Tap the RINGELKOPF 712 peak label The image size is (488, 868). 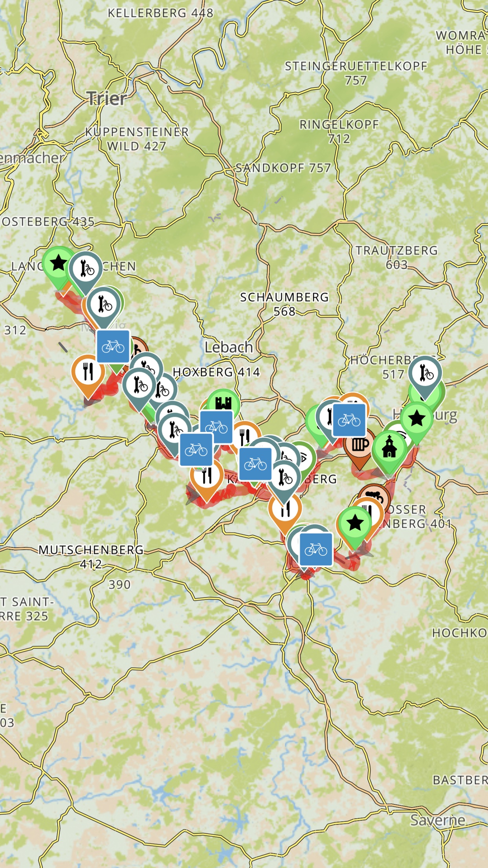[x=339, y=132]
